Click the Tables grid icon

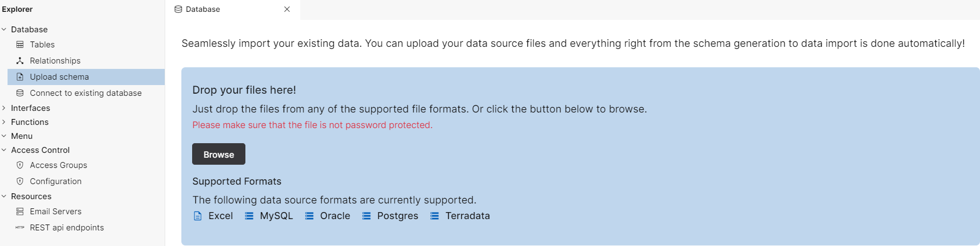click(x=20, y=45)
